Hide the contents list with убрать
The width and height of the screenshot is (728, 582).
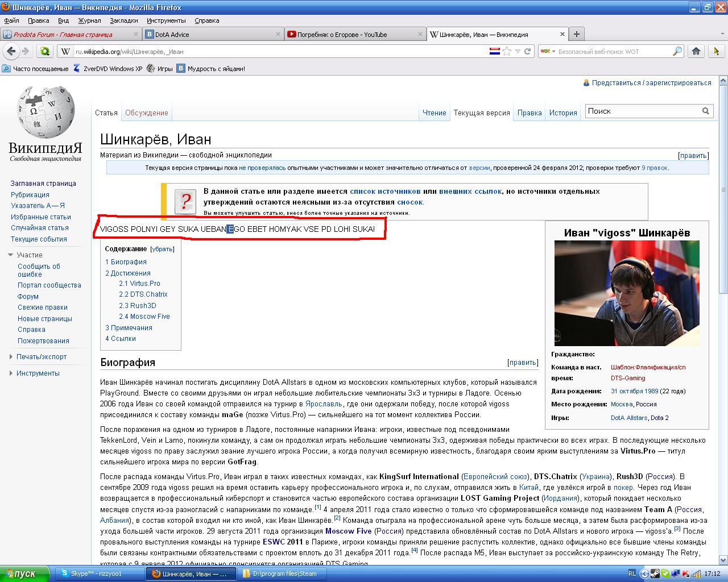pos(162,249)
